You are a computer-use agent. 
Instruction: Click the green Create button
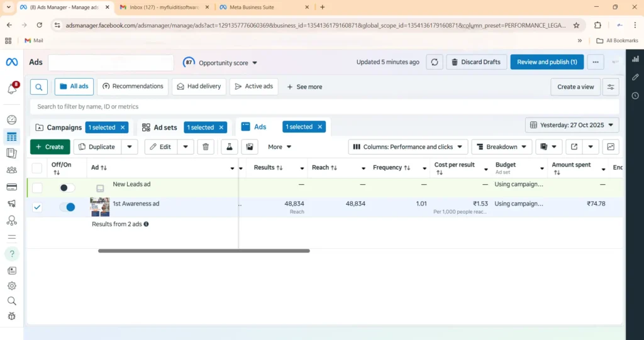pos(50,146)
